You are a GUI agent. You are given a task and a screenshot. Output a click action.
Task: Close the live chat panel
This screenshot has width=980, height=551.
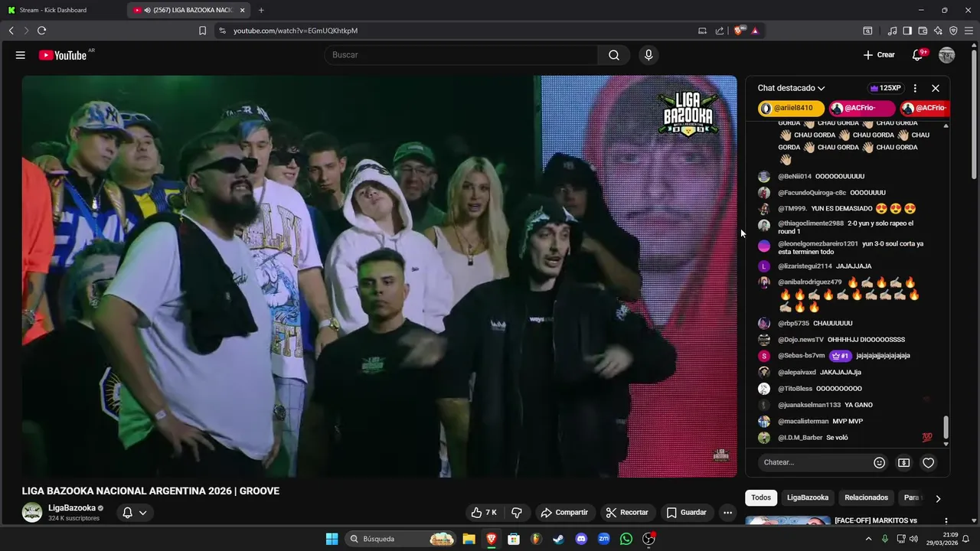(936, 88)
